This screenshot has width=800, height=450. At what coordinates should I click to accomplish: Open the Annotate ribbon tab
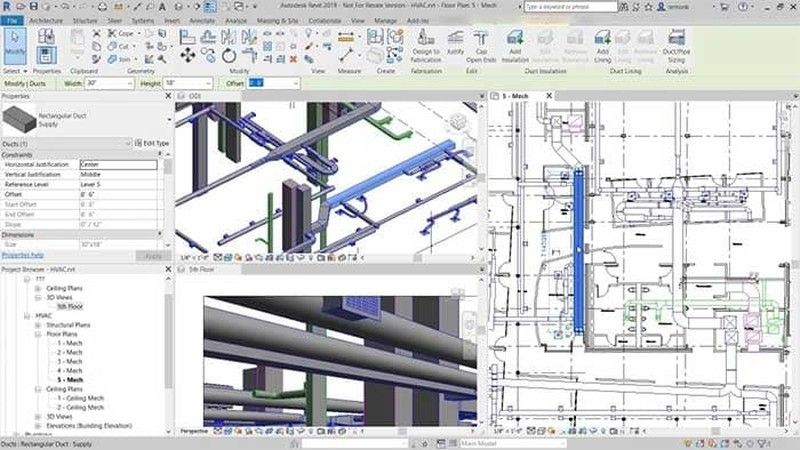pos(202,21)
